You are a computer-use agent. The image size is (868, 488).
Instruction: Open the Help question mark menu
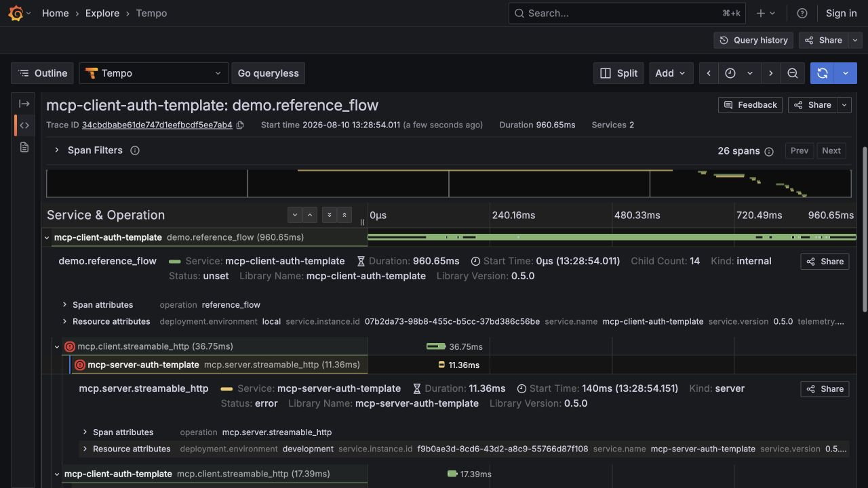[x=802, y=13]
